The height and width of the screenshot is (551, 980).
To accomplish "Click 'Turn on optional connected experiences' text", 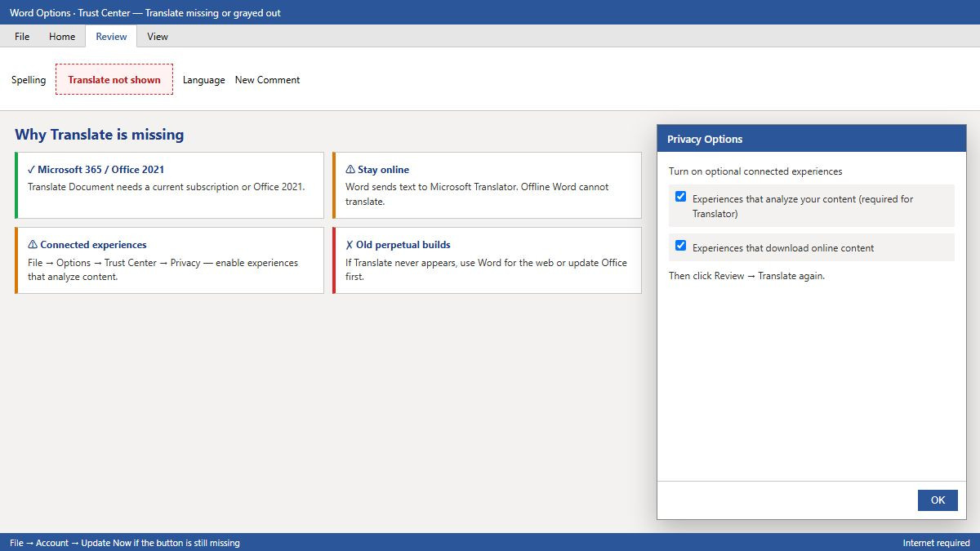I will tap(755, 171).
